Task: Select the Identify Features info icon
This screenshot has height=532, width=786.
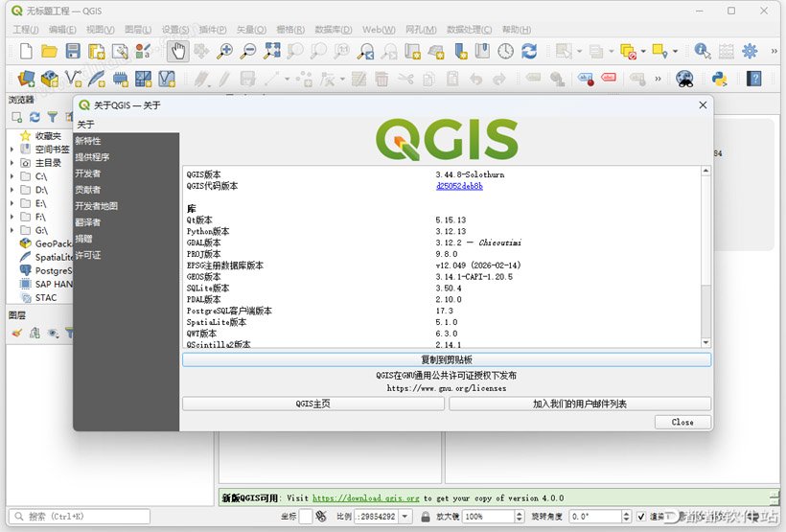Action: 703,51
